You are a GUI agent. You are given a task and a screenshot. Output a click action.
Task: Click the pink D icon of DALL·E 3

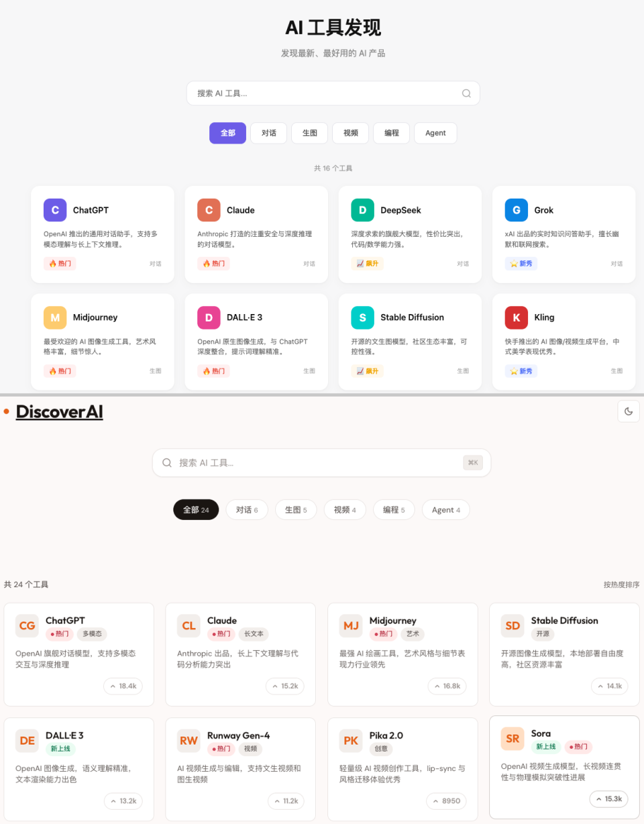click(x=209, y=317)
